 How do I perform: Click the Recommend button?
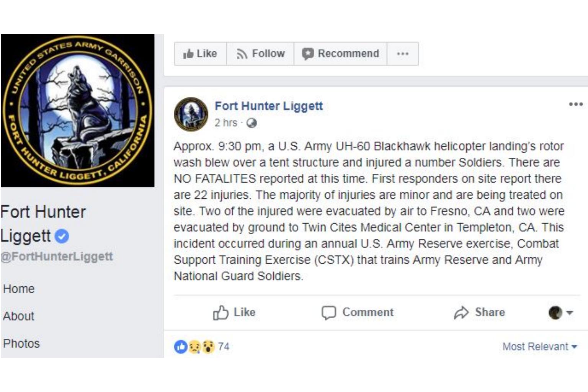point(341,54)
